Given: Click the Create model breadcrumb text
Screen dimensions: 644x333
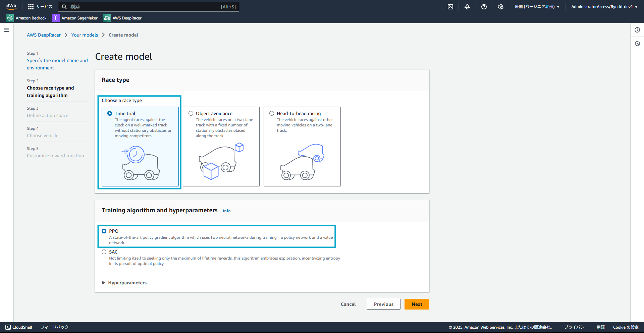Looking at the screenshot, I should (123, 35).
